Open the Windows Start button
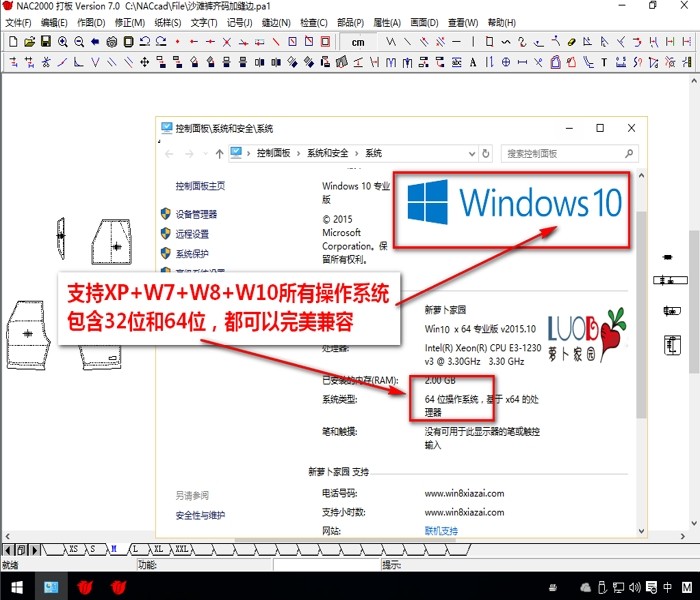The height and width of the screenshot is (600, 700). (x=17, y=587)
